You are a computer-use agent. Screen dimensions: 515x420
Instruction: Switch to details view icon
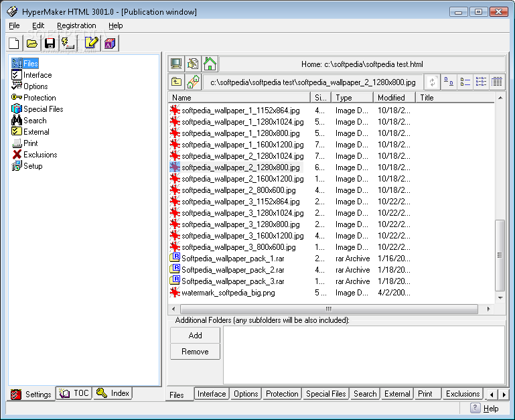pos(497,82)
